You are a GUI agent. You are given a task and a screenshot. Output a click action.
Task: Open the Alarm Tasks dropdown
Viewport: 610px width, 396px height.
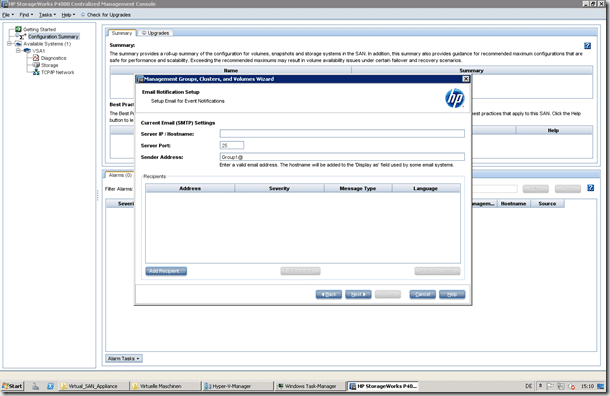pos(124,358)
